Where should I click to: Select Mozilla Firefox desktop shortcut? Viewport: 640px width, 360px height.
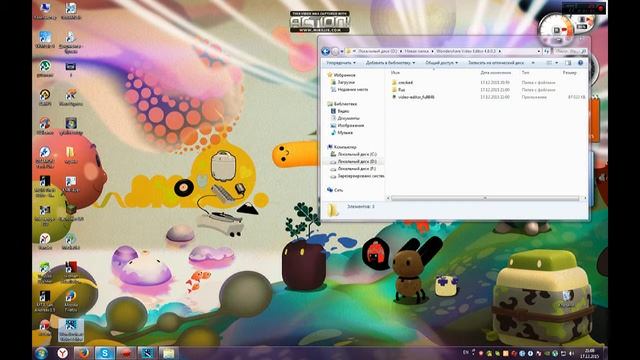coord(71,300)
